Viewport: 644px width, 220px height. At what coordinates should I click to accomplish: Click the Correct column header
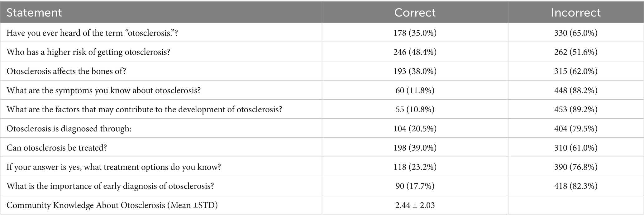[x=415, y=12]
